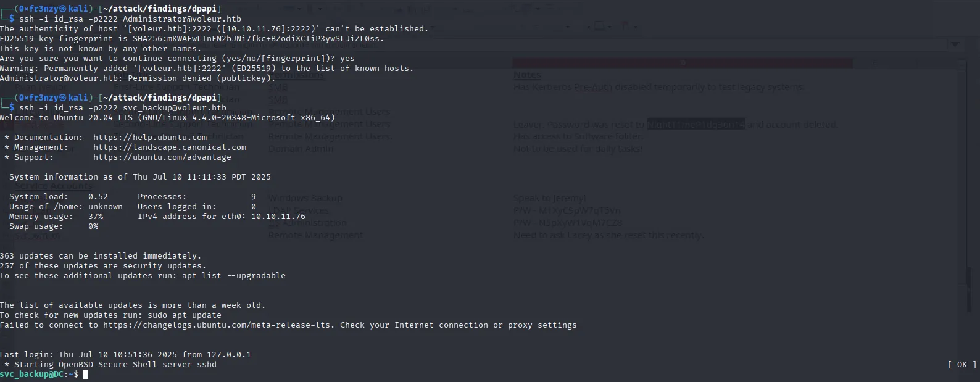Viewport: 980px width, 382px height.
Task: Click the 'Need to ask Lacey' note
Action: tap(608, 235)
